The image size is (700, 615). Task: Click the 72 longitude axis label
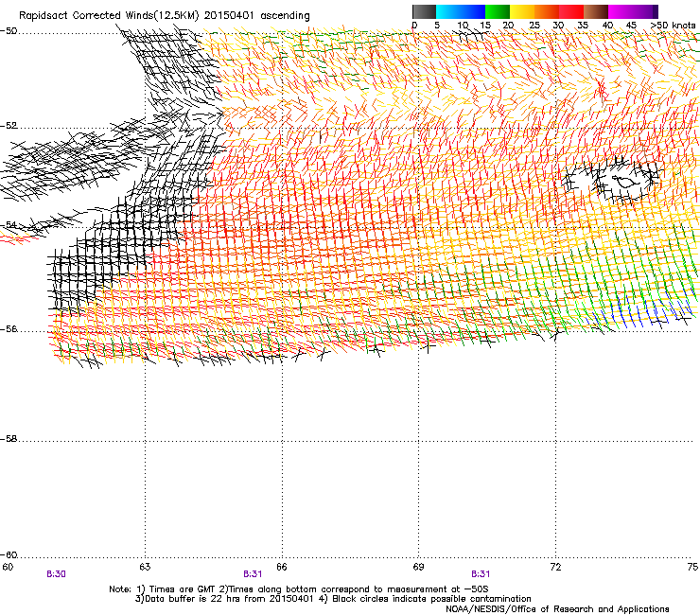[x=555, y=567]
